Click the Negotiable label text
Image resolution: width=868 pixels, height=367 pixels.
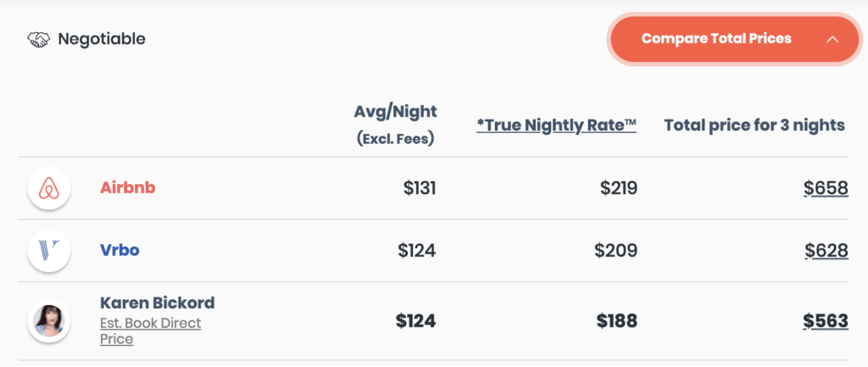click(101, 39)
